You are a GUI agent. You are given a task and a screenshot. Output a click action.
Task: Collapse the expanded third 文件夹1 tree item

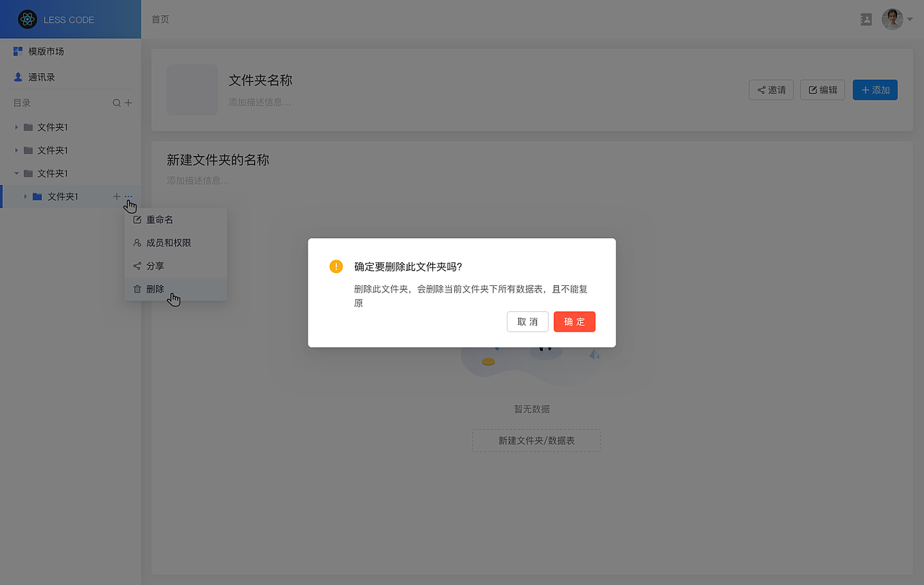coord(16,173)
